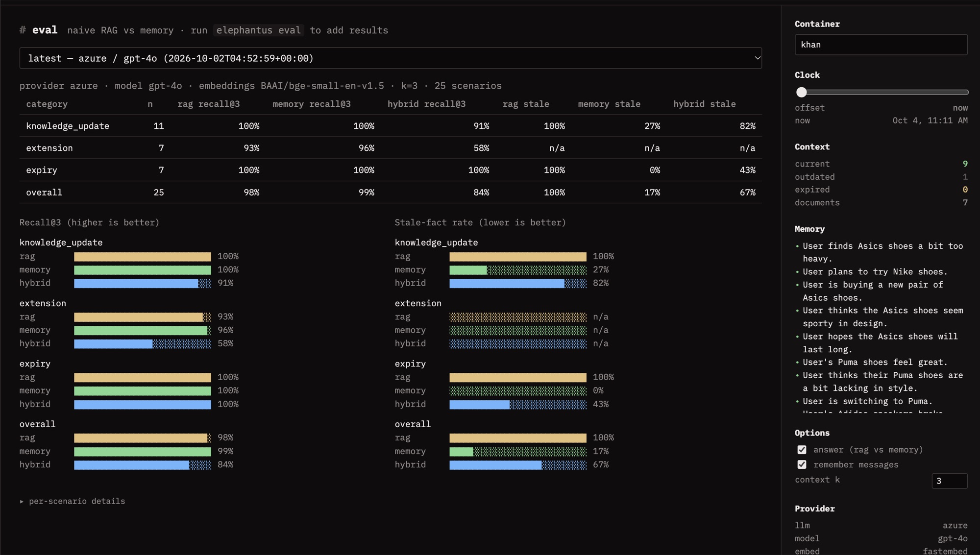Expand per-scenario details
The height and width of the screenshot is (555, 980).
click(73, 501)
